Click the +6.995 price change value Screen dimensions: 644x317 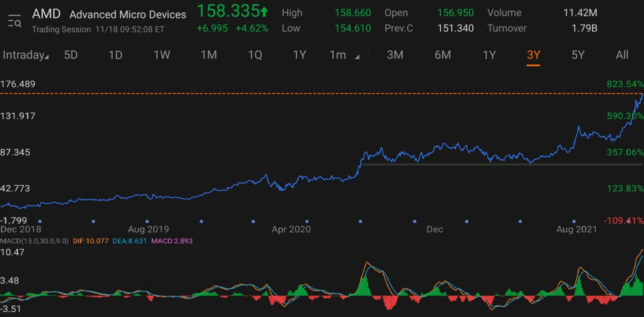pos(212,28)
